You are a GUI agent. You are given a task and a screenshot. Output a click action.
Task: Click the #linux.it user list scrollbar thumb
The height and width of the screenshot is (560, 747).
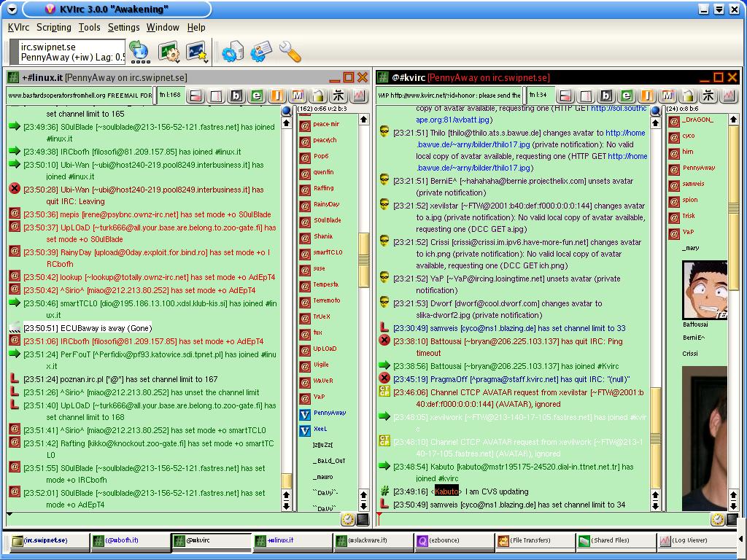click(x=363, y=260)
